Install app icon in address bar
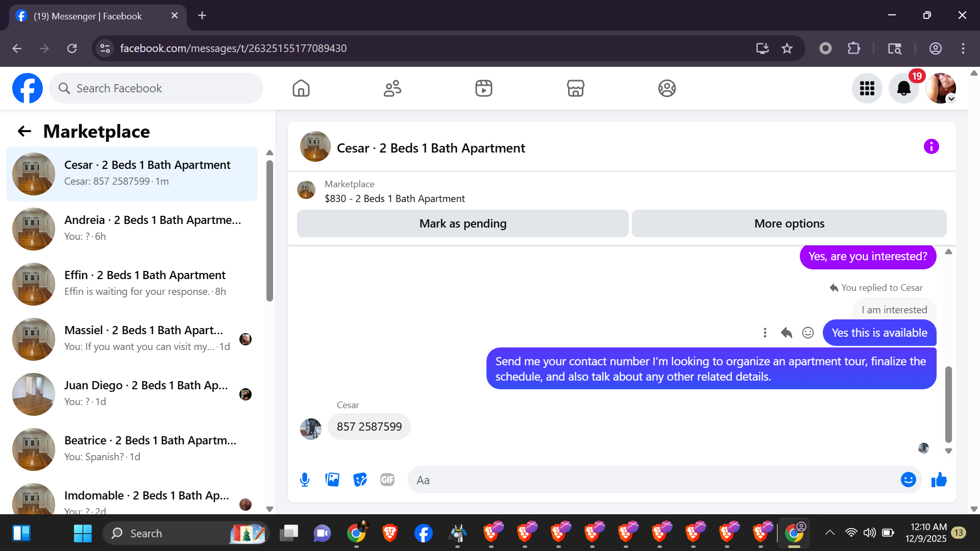The height and width of the screenshot is (551, 980). click(763, 48)
